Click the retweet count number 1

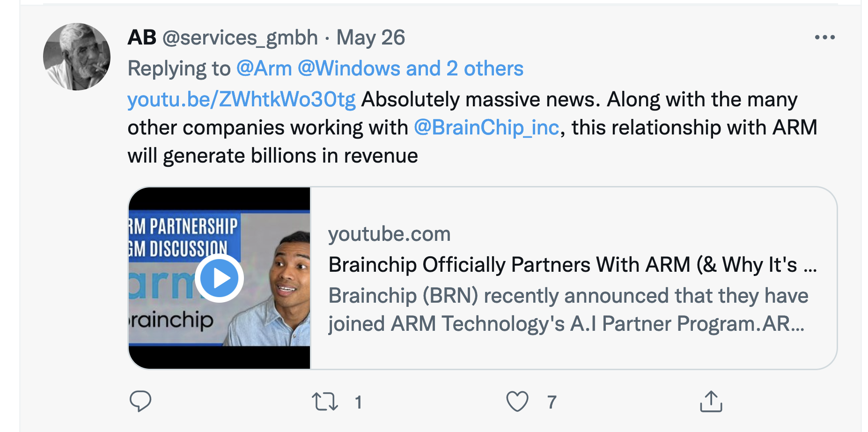[358, 402]
